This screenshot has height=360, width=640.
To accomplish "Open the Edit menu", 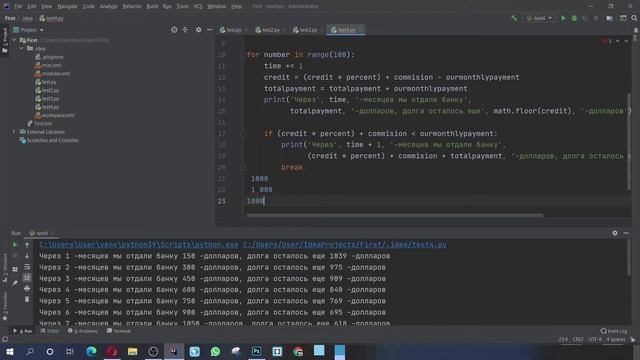I will [x=31, y=6].
